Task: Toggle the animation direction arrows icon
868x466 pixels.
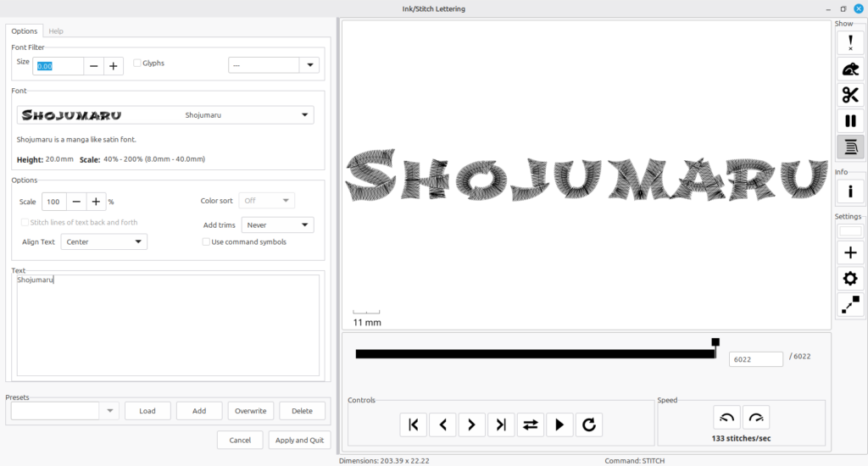Action: [x=531, y=424]
